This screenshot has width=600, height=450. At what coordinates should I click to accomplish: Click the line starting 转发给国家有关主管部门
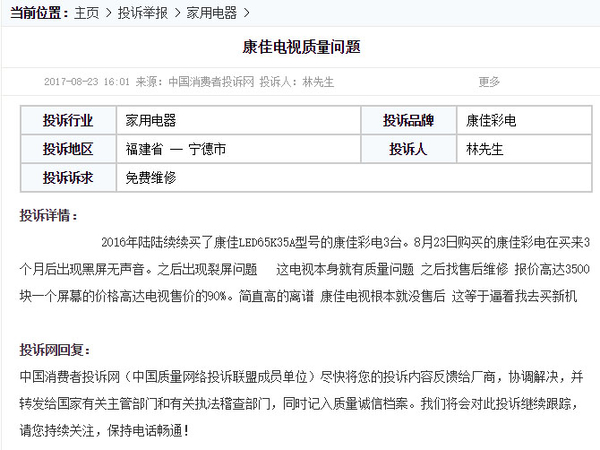tap(299, 404)
